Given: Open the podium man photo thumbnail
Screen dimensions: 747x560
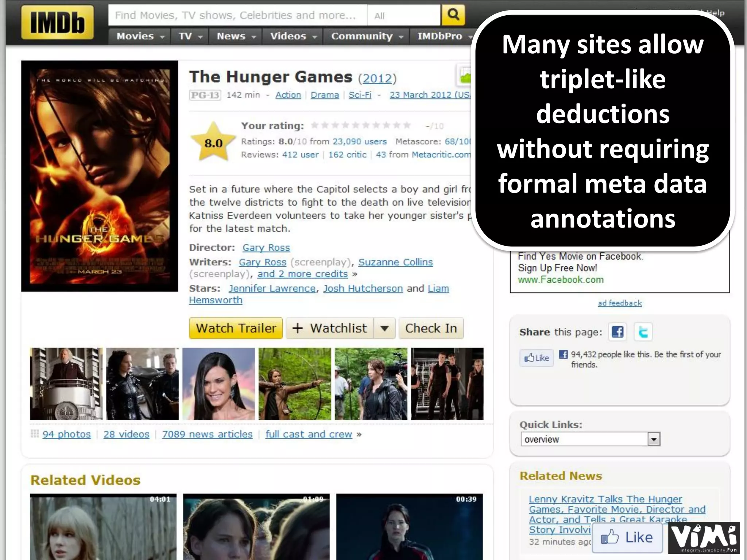Looking at the screenshot, I should tap(66, 384).
